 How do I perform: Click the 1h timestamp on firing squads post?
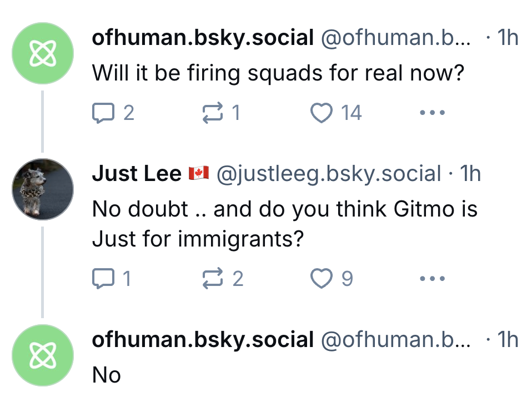point(508,38)
